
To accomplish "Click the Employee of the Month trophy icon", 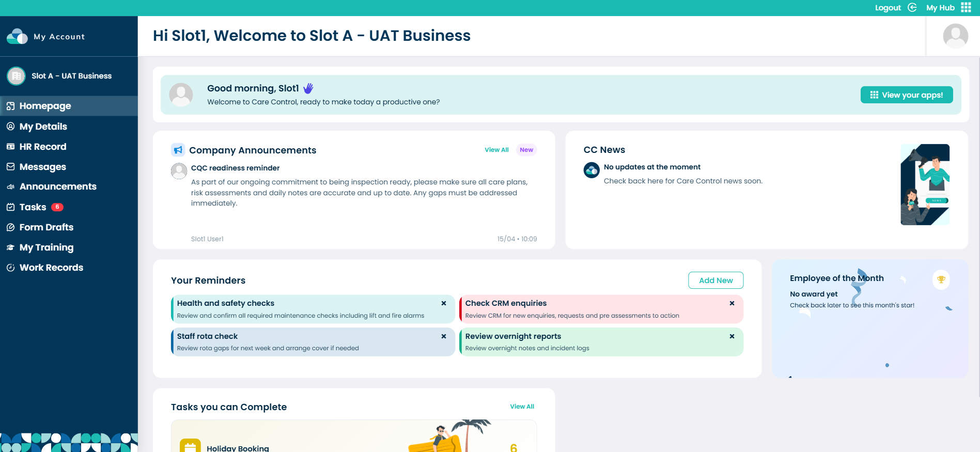I will 941,279.
